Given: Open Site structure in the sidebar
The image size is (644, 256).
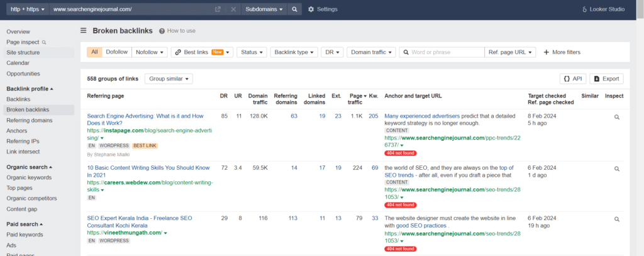Looking at the screenshot, I should (23, 53).
